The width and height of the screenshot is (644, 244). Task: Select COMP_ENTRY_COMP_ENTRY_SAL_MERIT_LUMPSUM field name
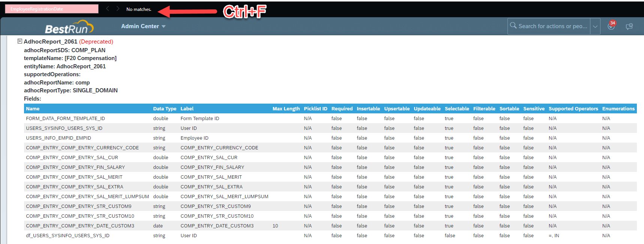pyautogui.click(x=87, y=196)
